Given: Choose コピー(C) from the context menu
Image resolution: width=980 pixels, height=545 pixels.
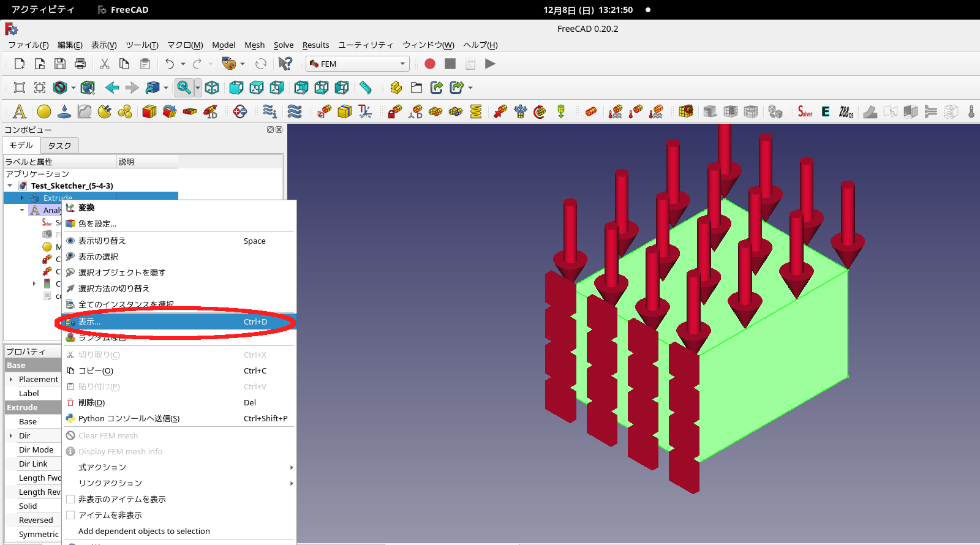Looking at the screenshot, I should tap(179, 370).
